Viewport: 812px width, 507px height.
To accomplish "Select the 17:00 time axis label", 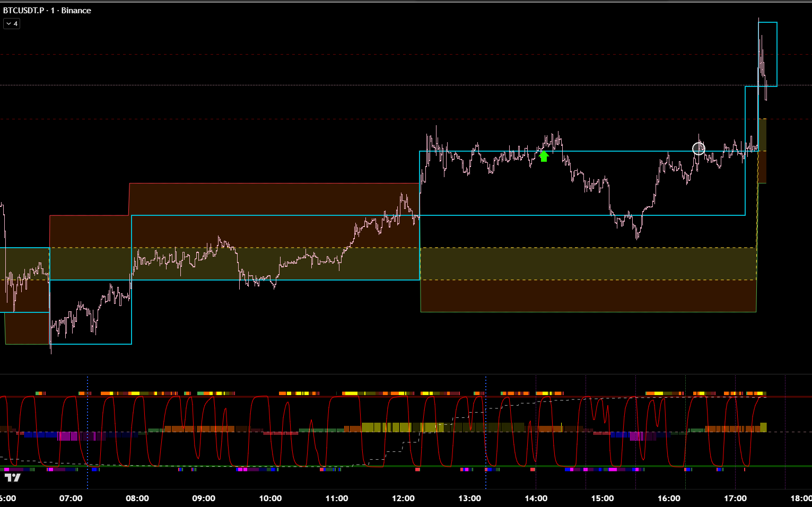I will 735,498.
